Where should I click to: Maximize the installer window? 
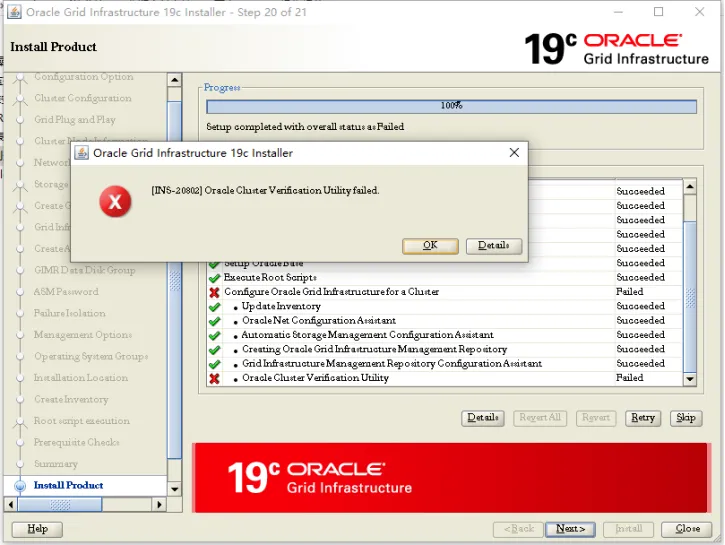658,12
